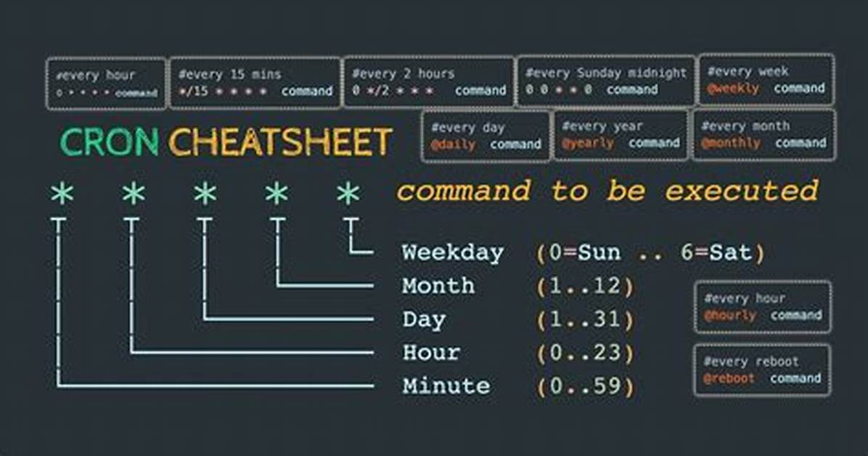The width and height of the screenshot is (868, 456).
Task: Click the Weekday field label
Action: (x=453, y=253)
